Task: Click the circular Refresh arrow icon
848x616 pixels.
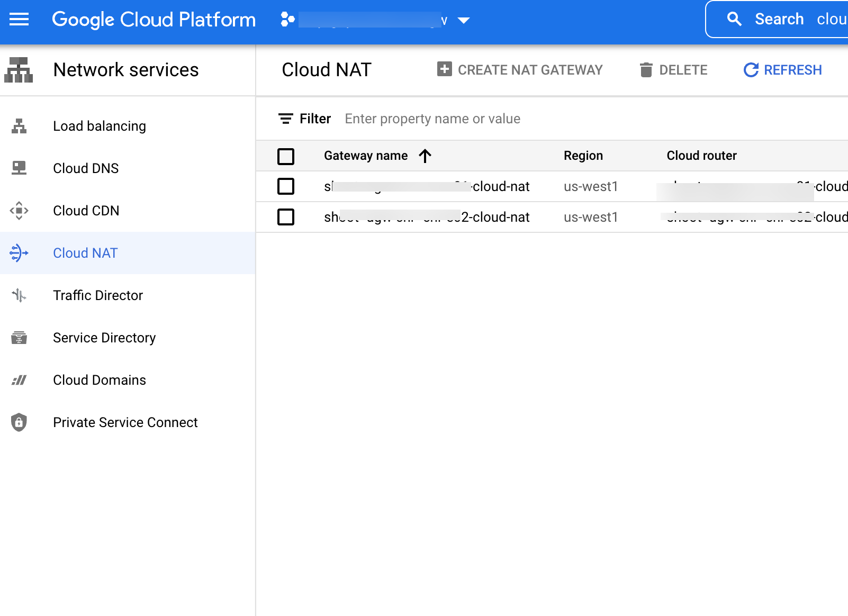Action: click(x=751, y=70)
